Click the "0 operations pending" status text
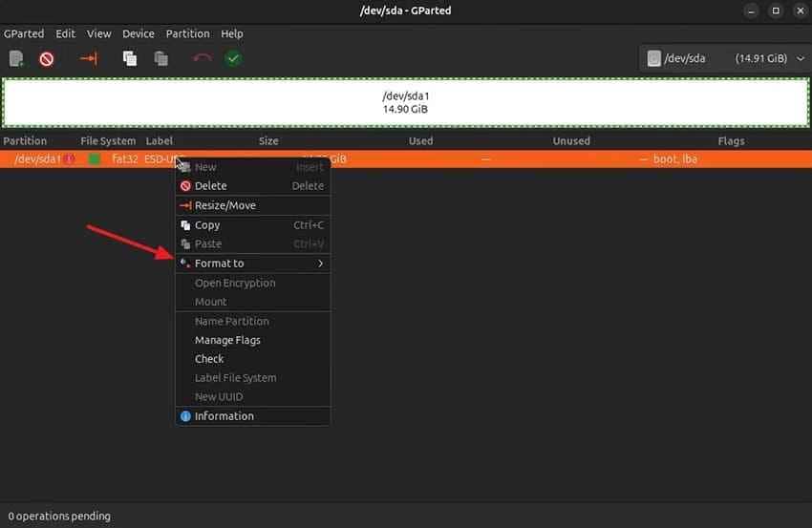This screenshot has height=528, width=812. [59, 517]
